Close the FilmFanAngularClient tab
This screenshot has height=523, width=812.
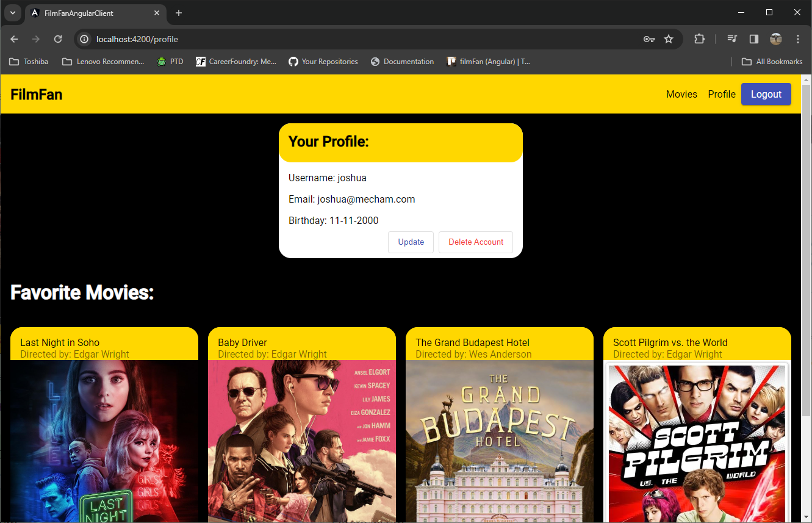(157, 13)
